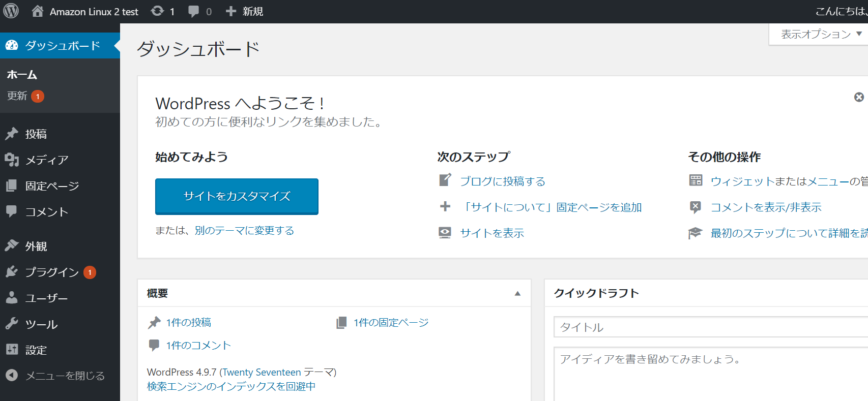
Task: Open the 1件の投稿 link
Action: tap(188, 322)
